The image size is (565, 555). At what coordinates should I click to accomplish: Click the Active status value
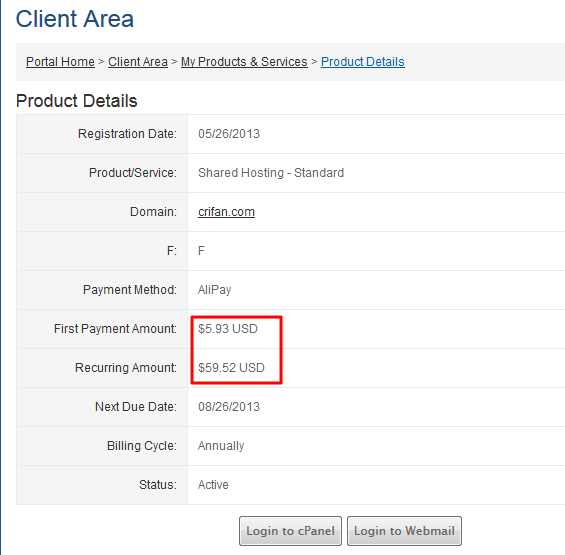point(213,485)
